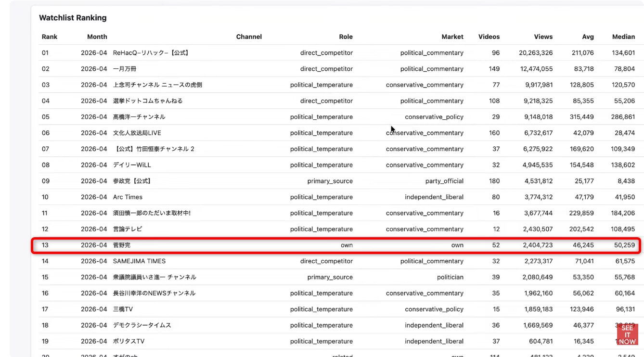Select channel デモクラシータイムス
Image resolution: width=644 pixels, height=357 pixels.
[x=142, y=325]
